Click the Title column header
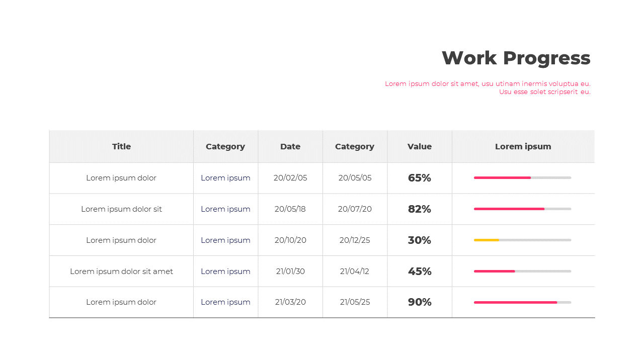The height and width of the screenshot is (362, 644). (121, 147)
